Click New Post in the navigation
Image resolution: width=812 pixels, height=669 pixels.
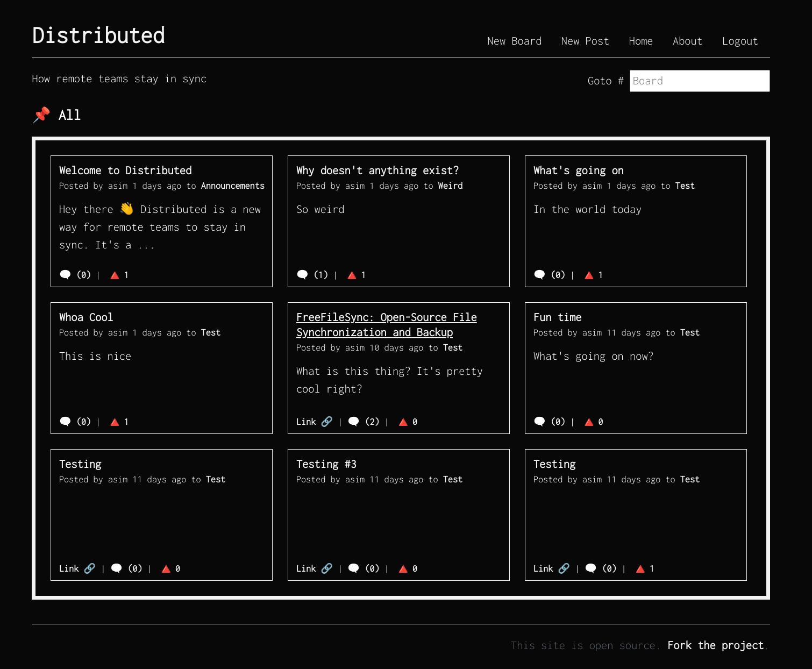(585, 41)
